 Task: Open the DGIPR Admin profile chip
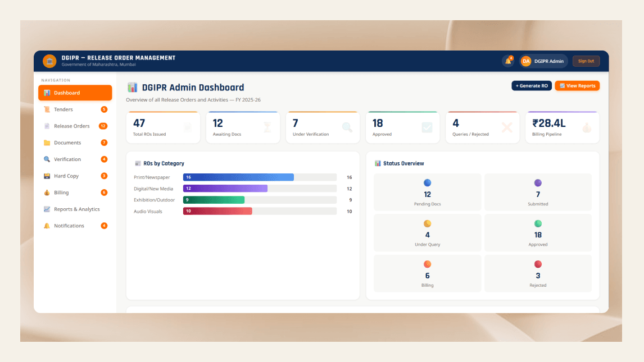click(543, 61)
